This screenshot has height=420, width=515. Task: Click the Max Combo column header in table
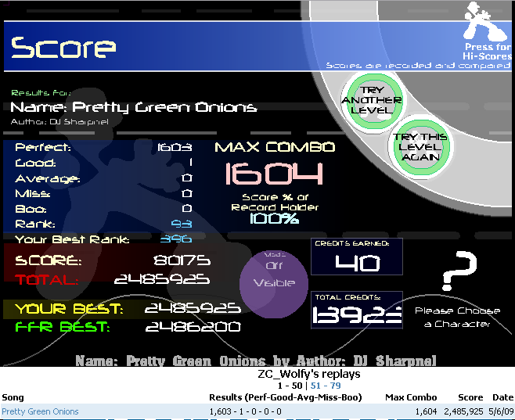(x=411, y=398)
